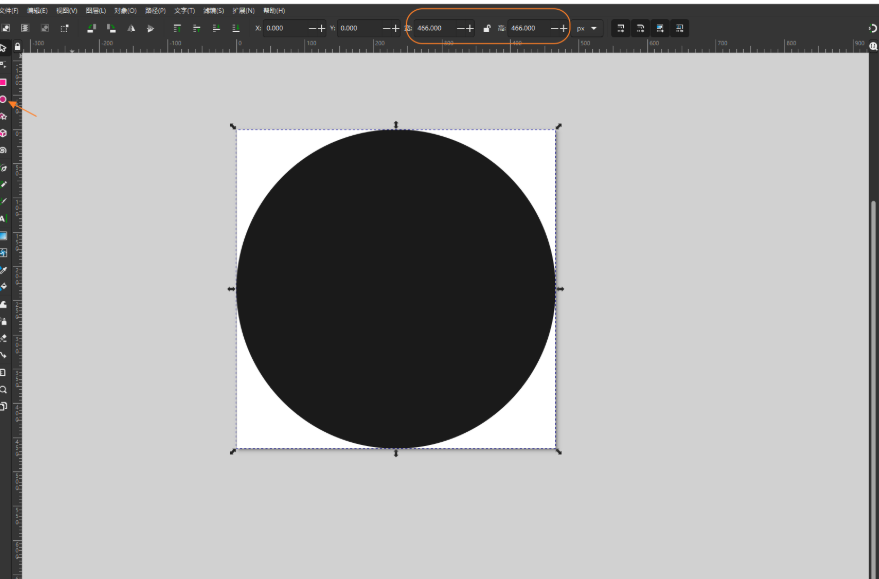This screenshot has width=879, height=579.
Task: Select the Text tool
Action: [x=3, y=219]
